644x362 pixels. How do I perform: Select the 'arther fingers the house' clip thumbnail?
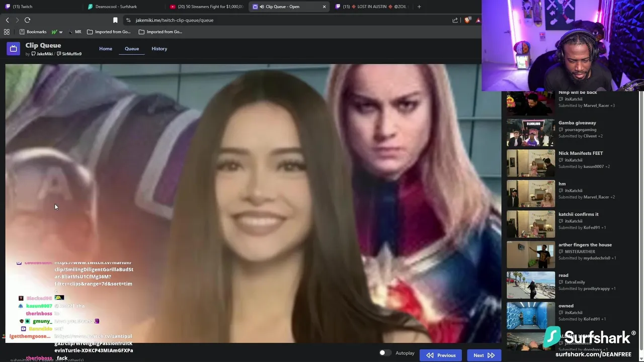[x=531, y=255]
